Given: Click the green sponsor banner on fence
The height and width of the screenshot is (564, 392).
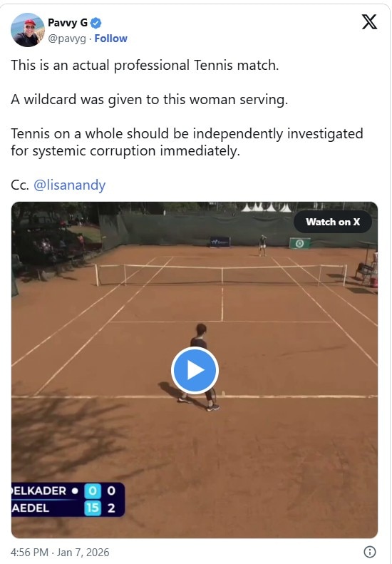Looking at the screenshot, I should pyautogui.click(x=300, y=244).
